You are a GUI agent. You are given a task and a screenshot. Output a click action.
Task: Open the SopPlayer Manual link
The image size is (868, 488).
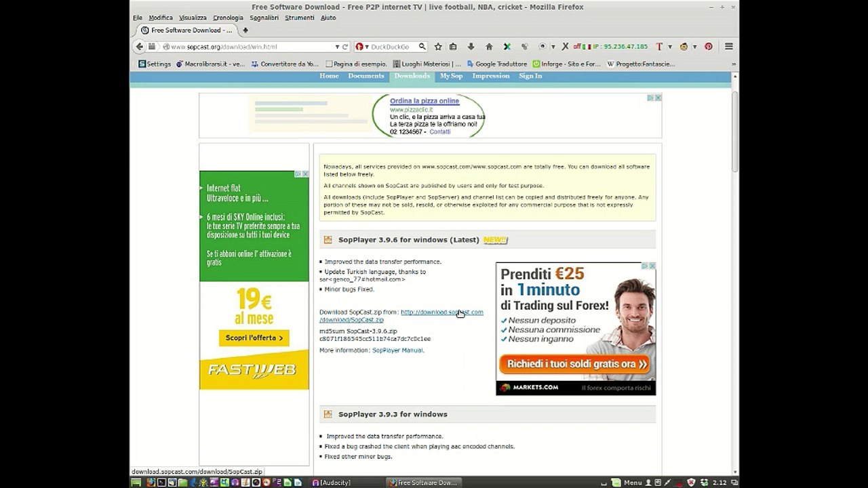click(397, 350)
